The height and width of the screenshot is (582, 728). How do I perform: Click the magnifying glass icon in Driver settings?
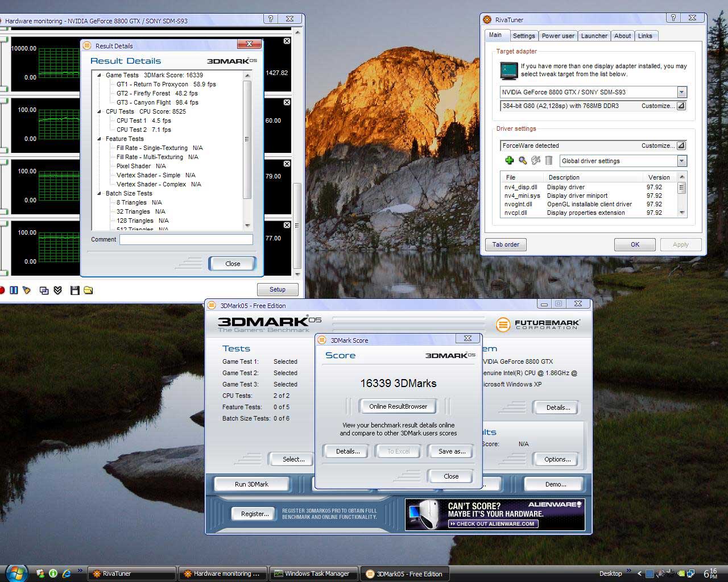point(523,161)
